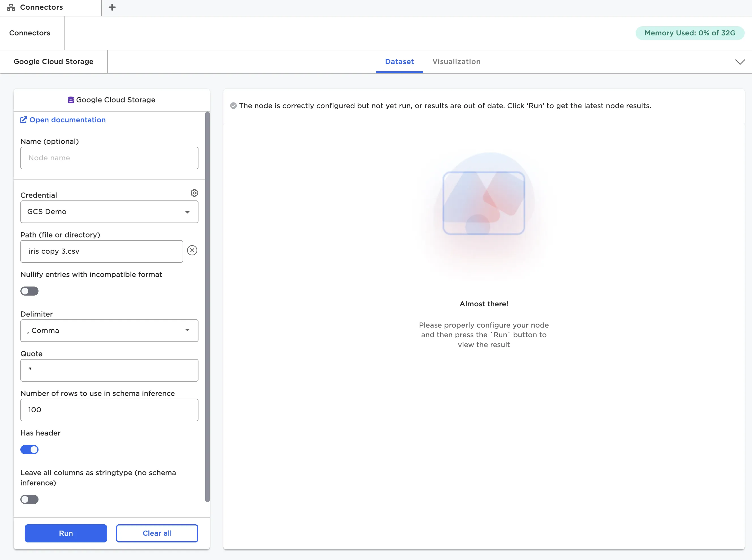Enable nullify entries with incompatible format

(x=29, y=291)
